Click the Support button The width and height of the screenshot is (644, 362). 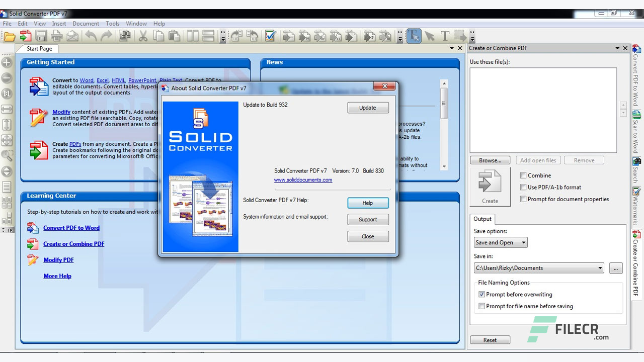click(x=368, y=220)
